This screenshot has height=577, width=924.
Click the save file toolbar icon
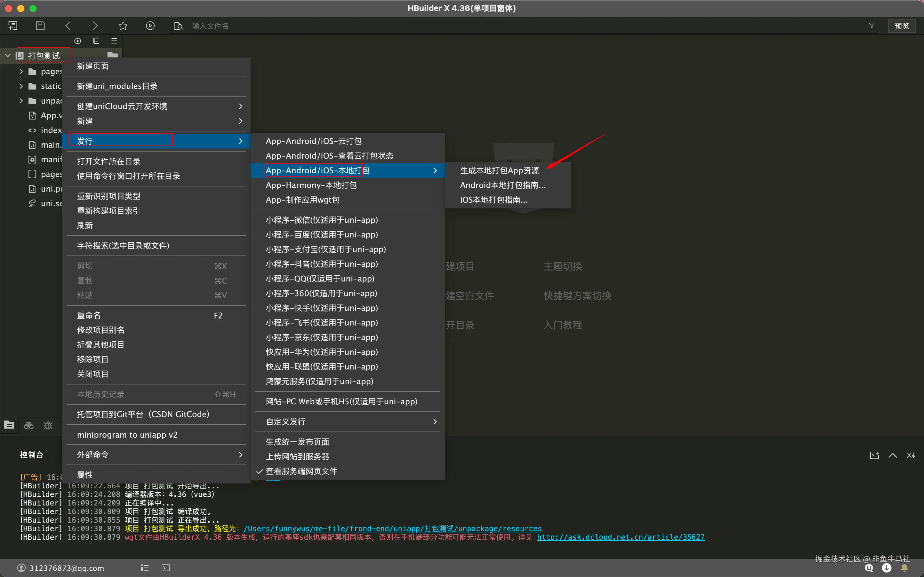pyautogui.click(x=40, y=26)
